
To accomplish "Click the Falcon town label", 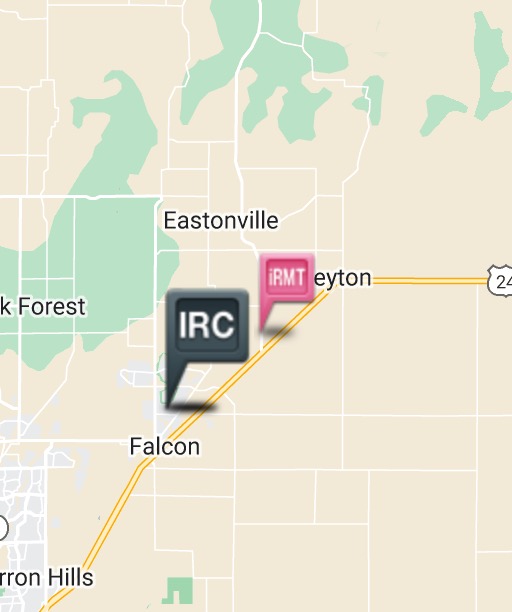I will (164, 447).
